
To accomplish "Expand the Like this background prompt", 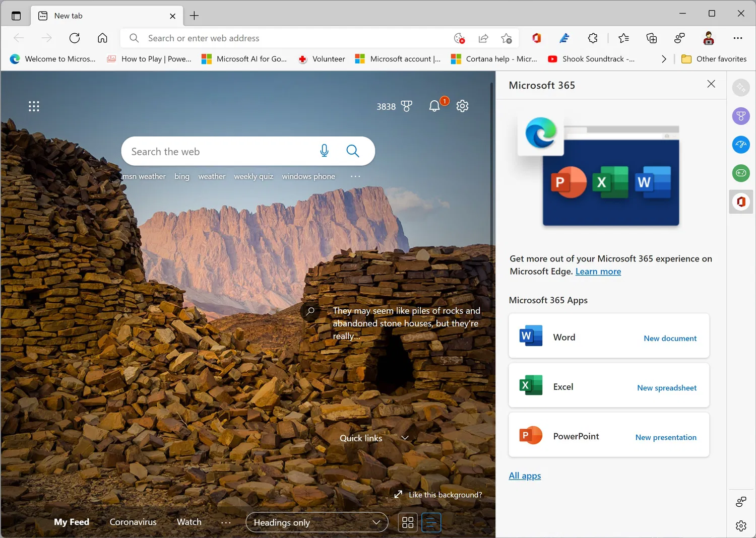I will [x=438, y=495].
